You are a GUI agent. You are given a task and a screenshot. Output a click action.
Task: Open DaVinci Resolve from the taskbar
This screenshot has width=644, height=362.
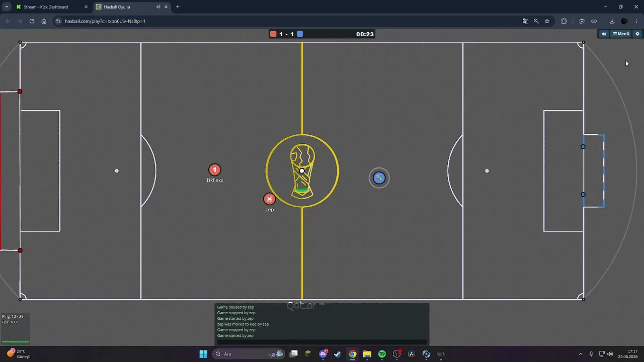point(412,354)
